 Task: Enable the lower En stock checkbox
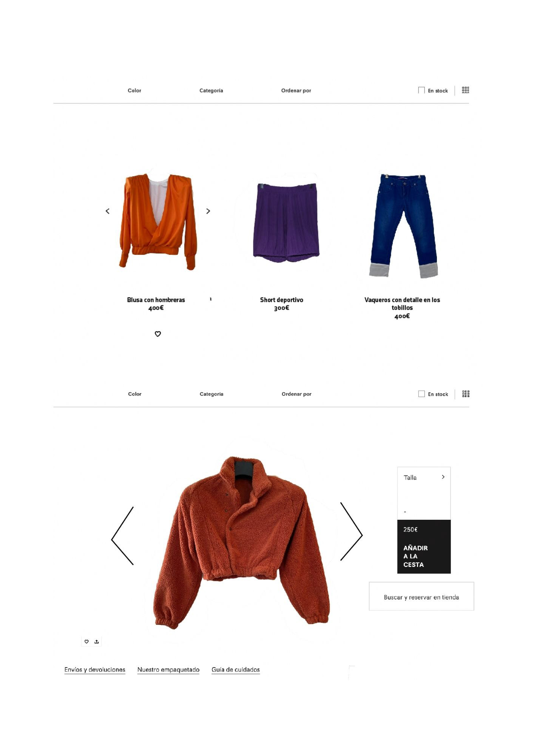click(421, 394)
